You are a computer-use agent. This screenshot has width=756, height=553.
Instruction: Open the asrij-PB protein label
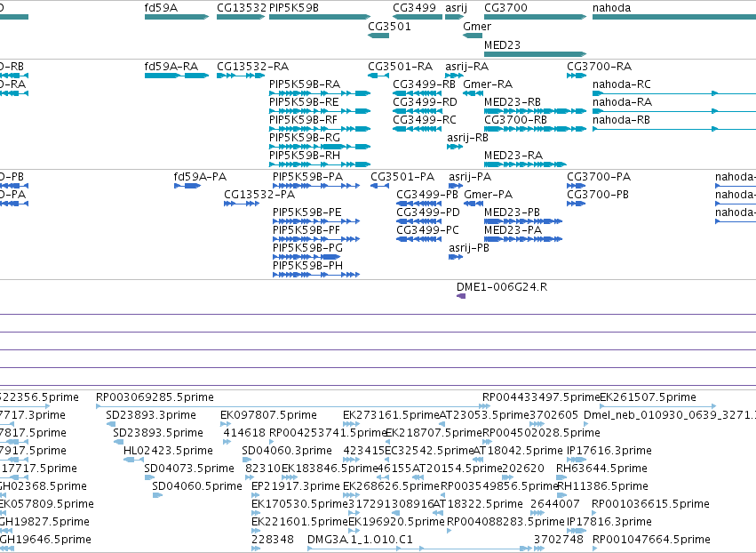(469, 248)
